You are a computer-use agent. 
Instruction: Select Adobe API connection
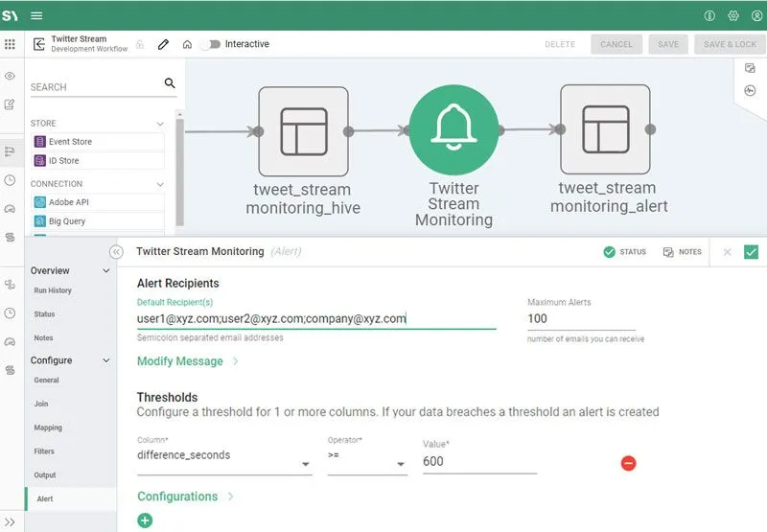pyautogui.click(x=98, y=202)
